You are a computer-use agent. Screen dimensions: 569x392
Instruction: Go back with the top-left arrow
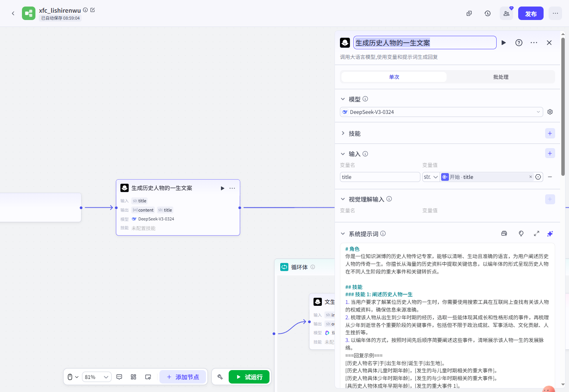click(x=13, y=13)
